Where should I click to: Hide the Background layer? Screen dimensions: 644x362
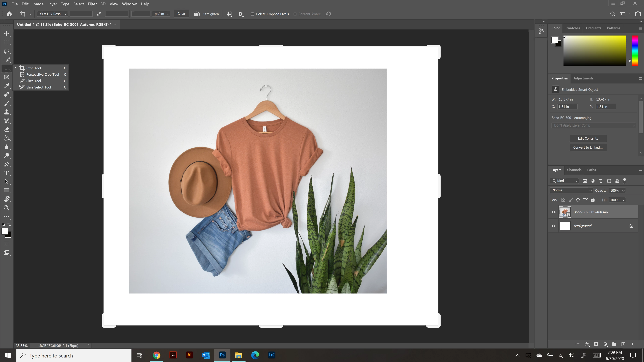(553, 226)
